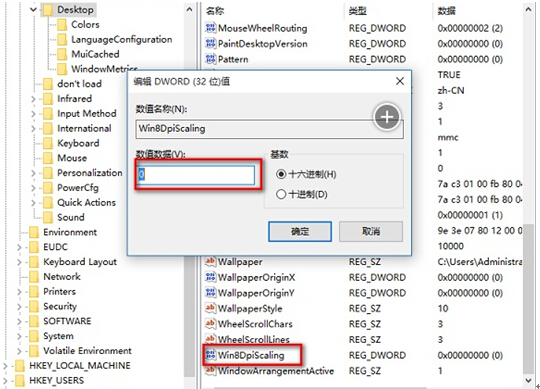
Task: Click the value list scroll-up arrow
Action: [529, 10]
